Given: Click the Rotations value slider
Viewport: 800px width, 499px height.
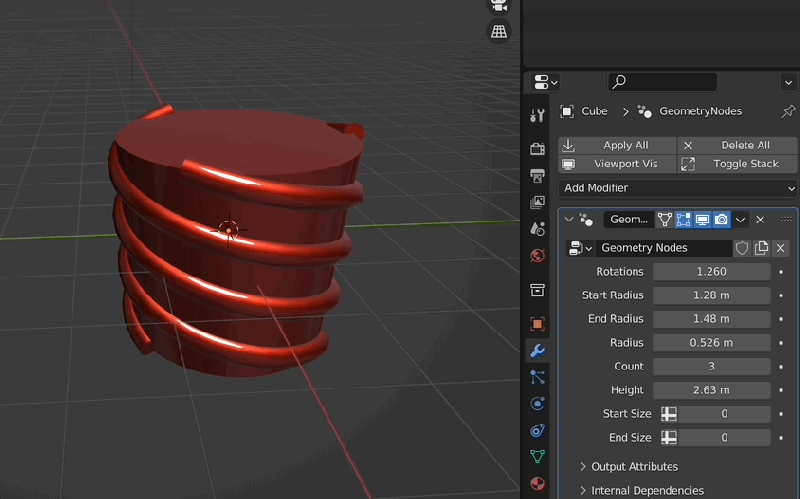Looking at the screenshot, I should point(711,272).
